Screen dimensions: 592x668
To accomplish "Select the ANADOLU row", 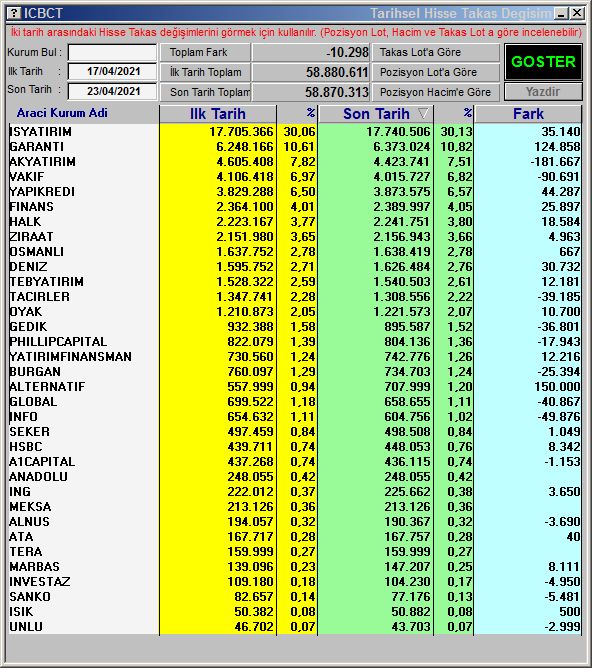I will click(x=295, y=476).
